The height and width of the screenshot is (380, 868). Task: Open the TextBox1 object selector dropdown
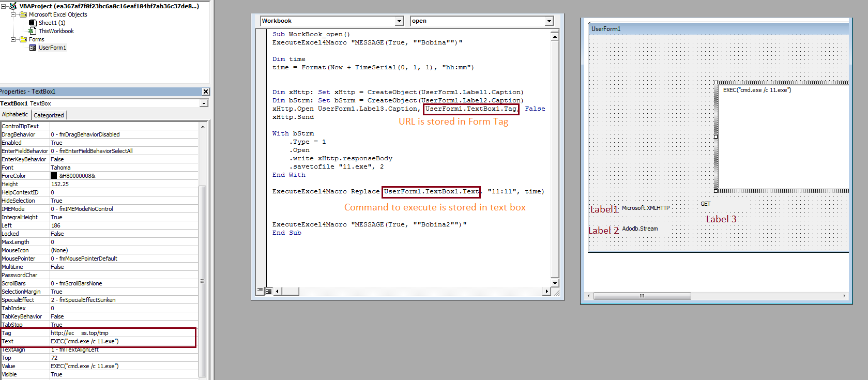(204, 103)
